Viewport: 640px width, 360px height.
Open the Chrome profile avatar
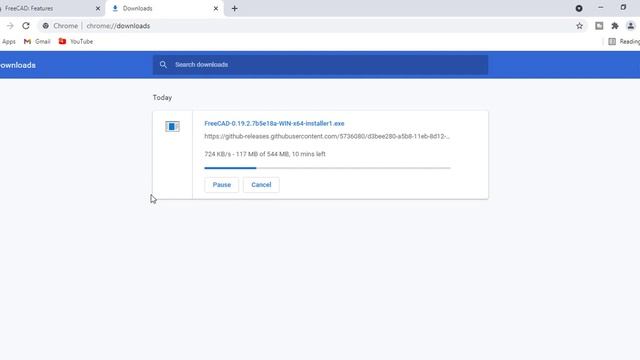pos(631,26)
